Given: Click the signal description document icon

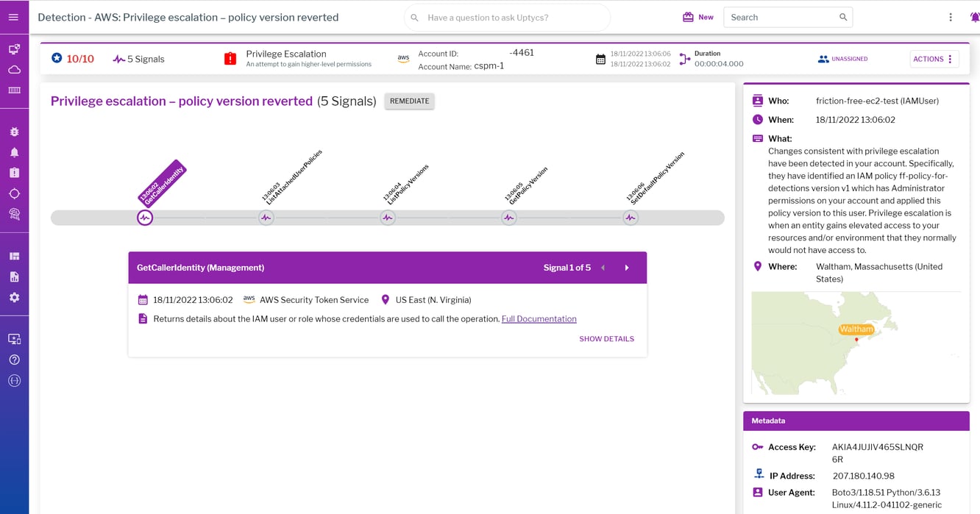Looking at the screenshot, I should coord(143,319).
